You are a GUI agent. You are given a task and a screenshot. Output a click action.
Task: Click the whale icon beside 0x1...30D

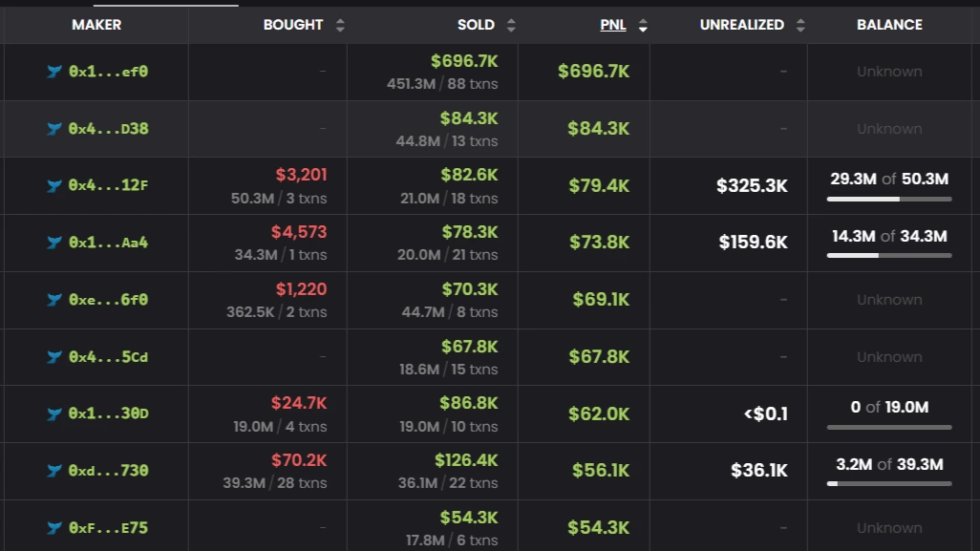click(54, 413)
